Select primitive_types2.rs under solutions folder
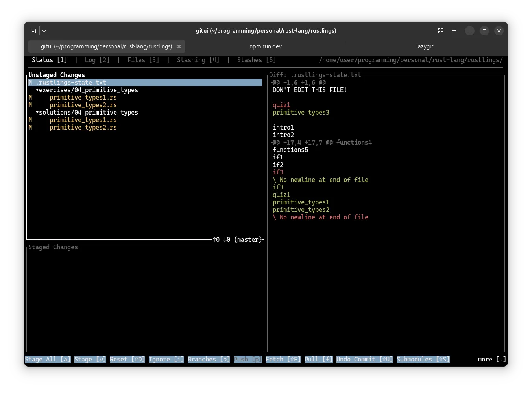Screen dimensions: 532x393 pyautogui.click(x=83, y=128)
